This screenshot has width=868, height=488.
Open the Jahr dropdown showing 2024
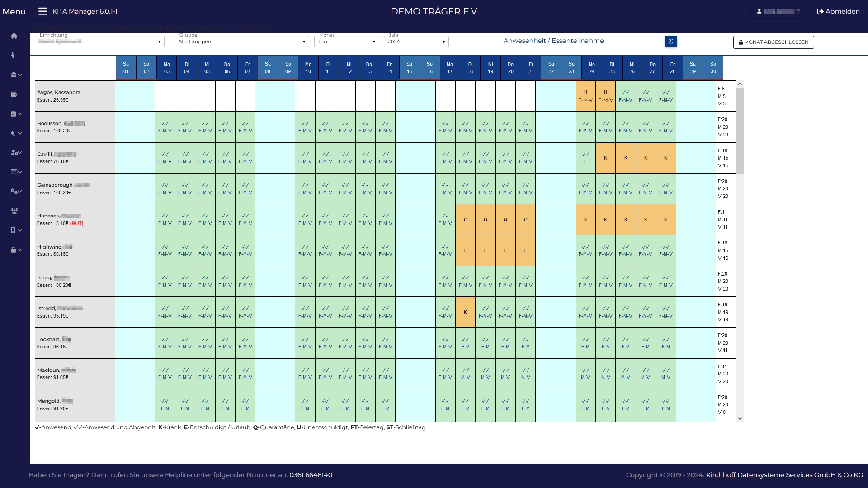pos(416,42)
